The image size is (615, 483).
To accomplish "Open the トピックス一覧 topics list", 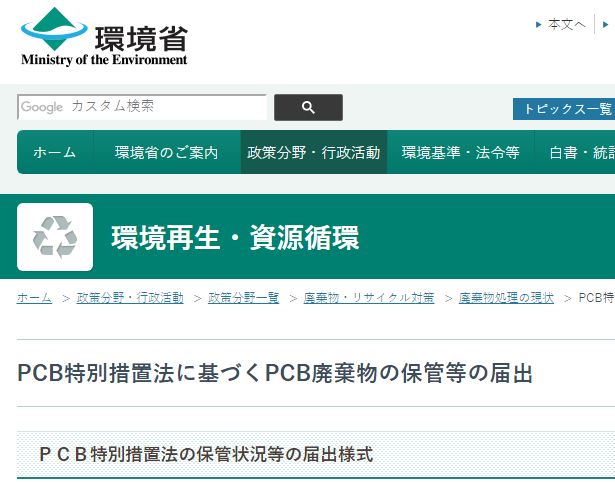I will pos(564,109).
